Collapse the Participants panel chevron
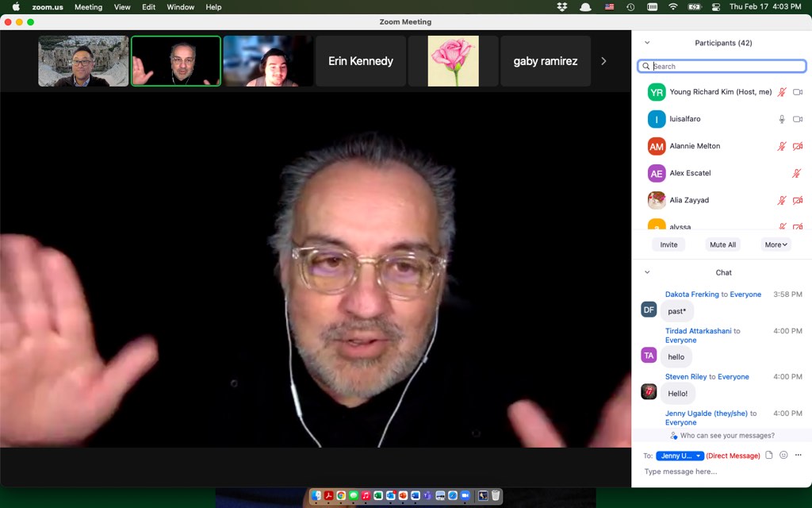 coord(647,43)
